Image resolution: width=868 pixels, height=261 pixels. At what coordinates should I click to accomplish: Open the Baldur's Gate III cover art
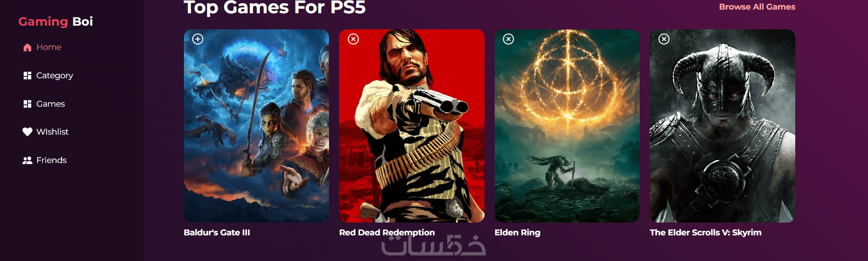[x=256, y=126]
